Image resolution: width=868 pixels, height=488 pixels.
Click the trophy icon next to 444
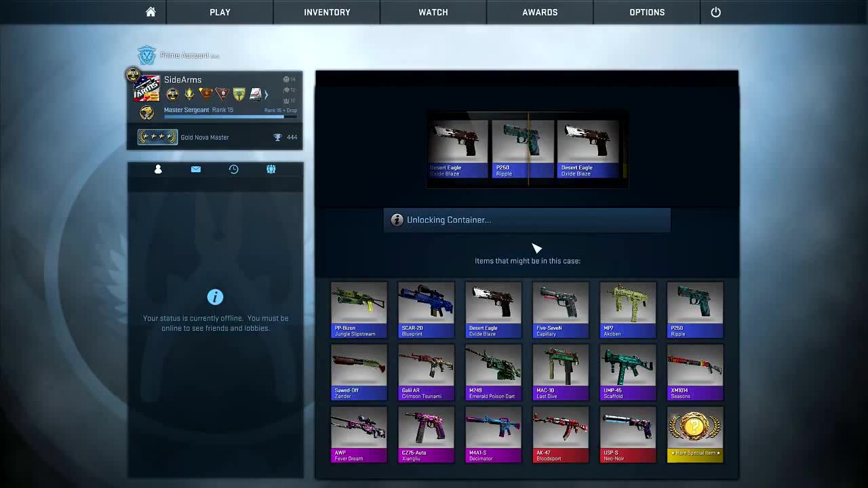[277, 138]
